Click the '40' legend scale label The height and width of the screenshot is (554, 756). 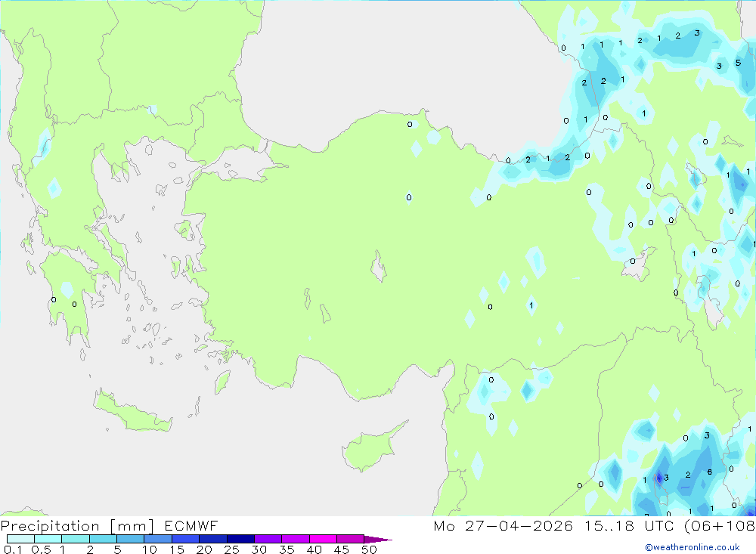(x=314, y=549)
